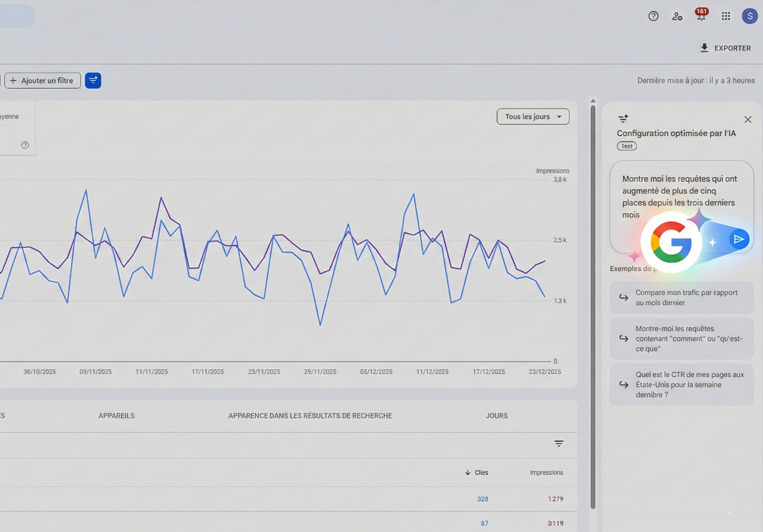Click the help icon in metric card
This screenshot has width=763, height=532.
coord(25,145)
